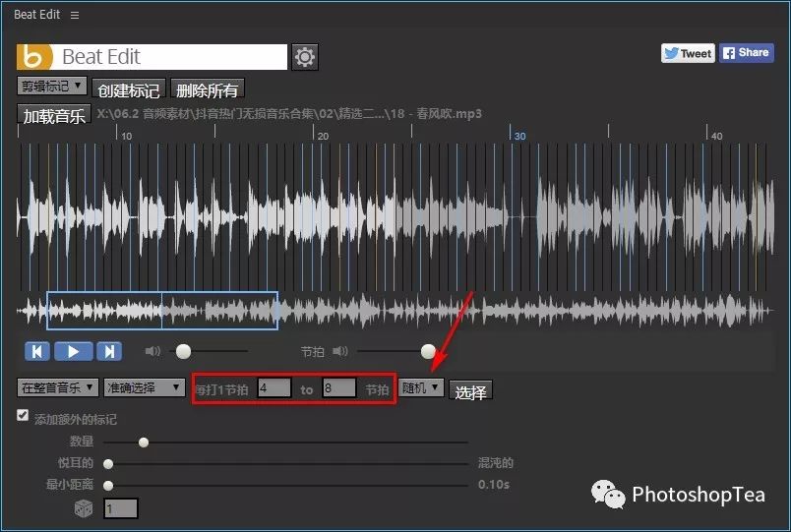Screen dimensions: 791x532
Task: Click the 30 marker on the time ruler
Action: (x=519, y=136)
